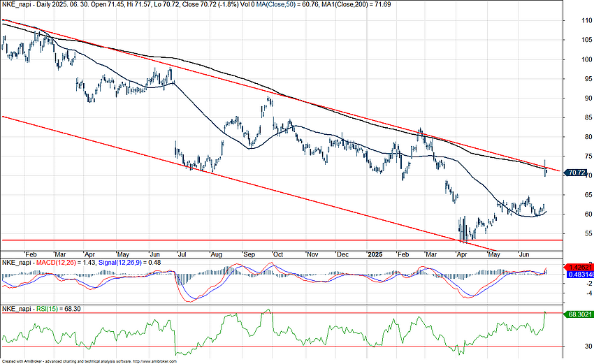
Task: Click the 110 price axis label
Action: pyautogui.click(x=587, y=20)
